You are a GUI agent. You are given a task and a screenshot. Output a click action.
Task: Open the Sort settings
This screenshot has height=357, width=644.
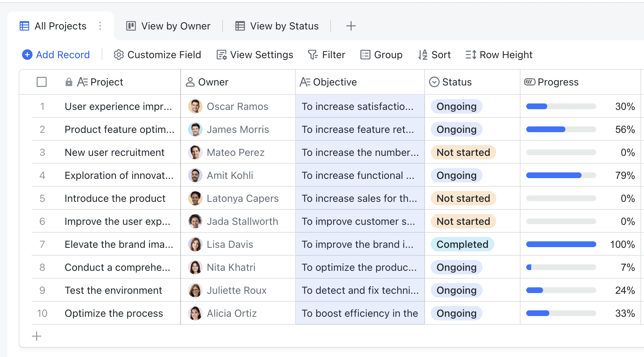coord(434,55)
